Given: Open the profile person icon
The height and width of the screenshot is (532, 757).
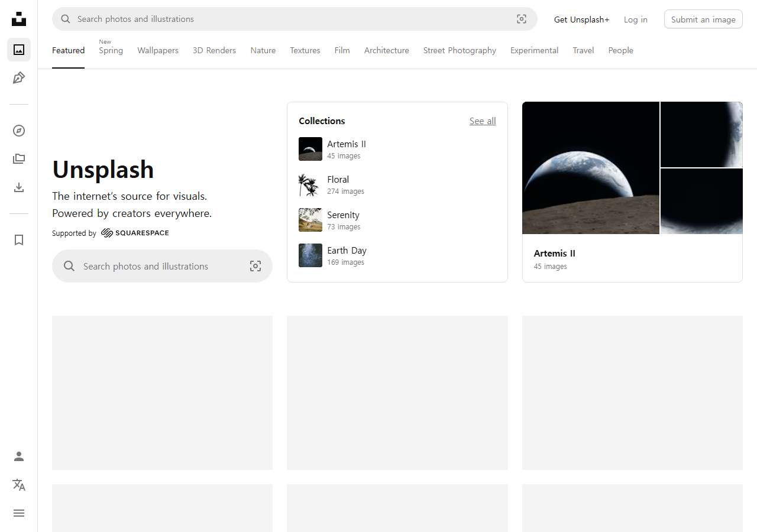Looking at the screenshot, I should pos(19,456).
